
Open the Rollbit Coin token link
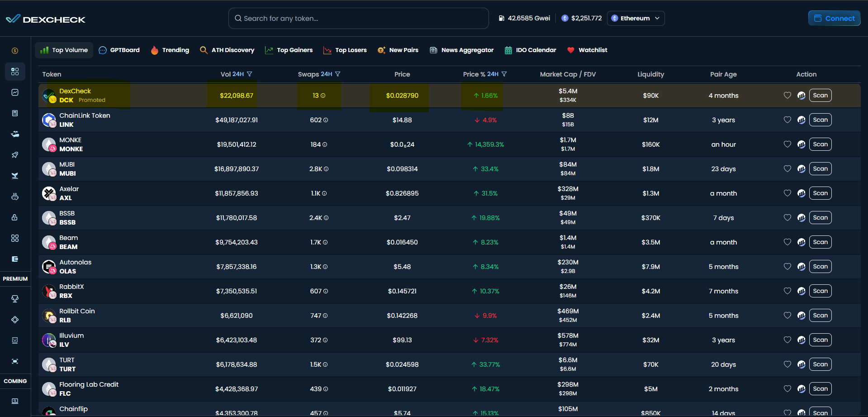tap(77, 311)
